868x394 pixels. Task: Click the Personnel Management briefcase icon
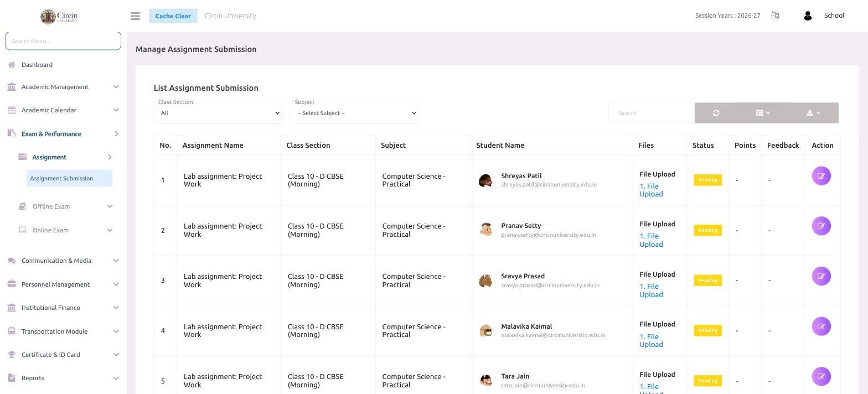pos(12,284)
